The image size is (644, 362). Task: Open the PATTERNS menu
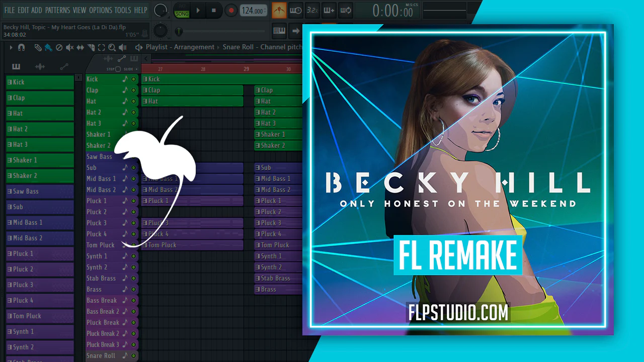[57, 10]
